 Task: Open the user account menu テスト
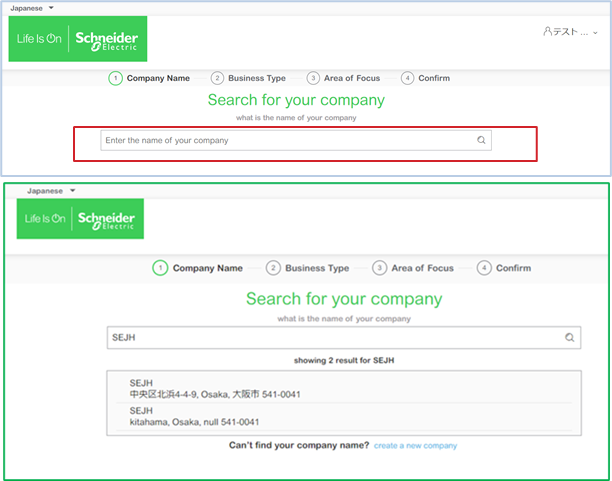tap(570, 32)
